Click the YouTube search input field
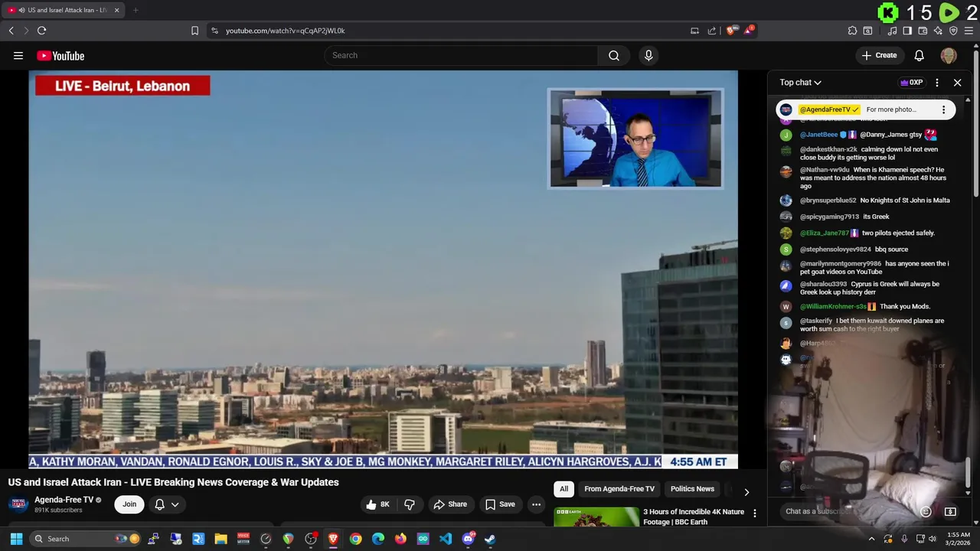 coord(461,55)
